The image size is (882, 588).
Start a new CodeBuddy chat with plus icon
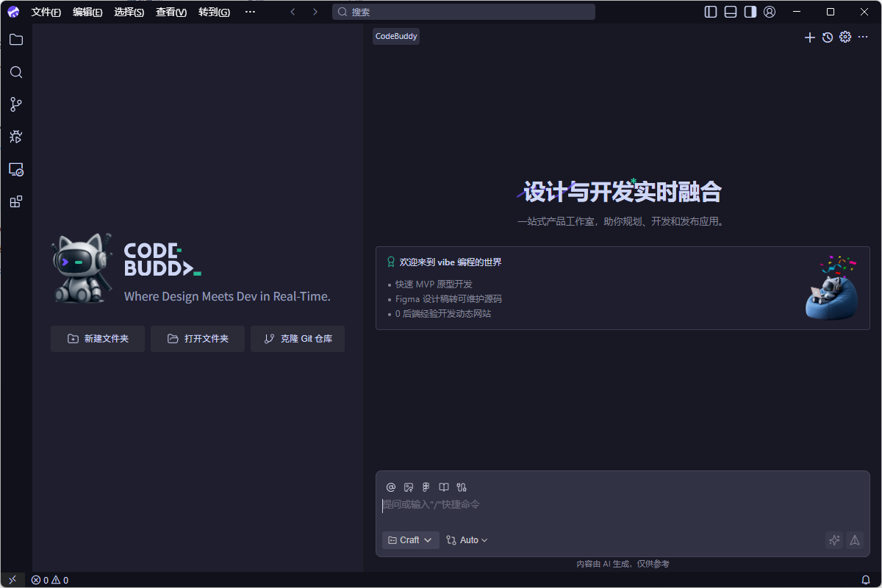[809, 37]
